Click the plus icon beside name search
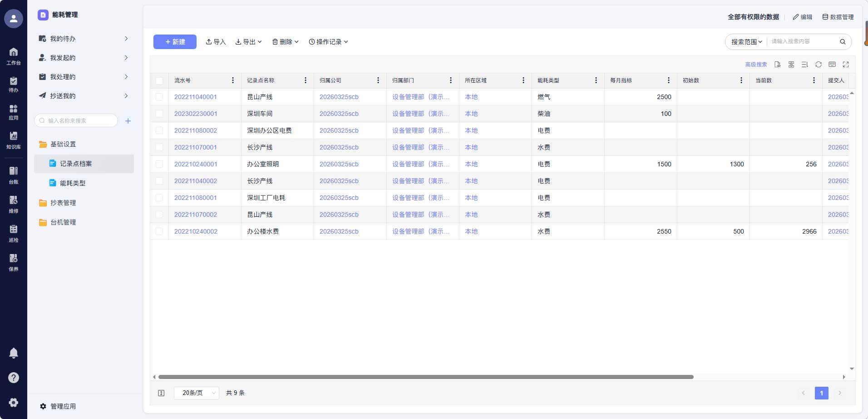868x419 pixels. point(128,121)
